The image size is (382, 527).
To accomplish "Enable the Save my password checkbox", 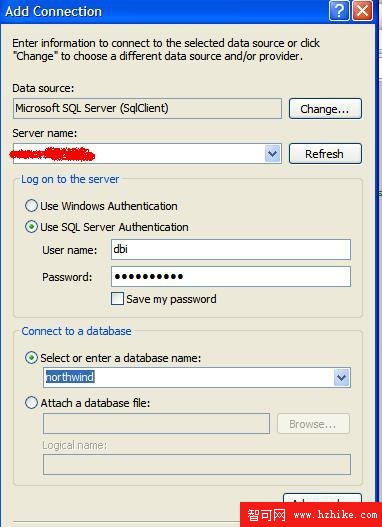I will pos(117,299).
